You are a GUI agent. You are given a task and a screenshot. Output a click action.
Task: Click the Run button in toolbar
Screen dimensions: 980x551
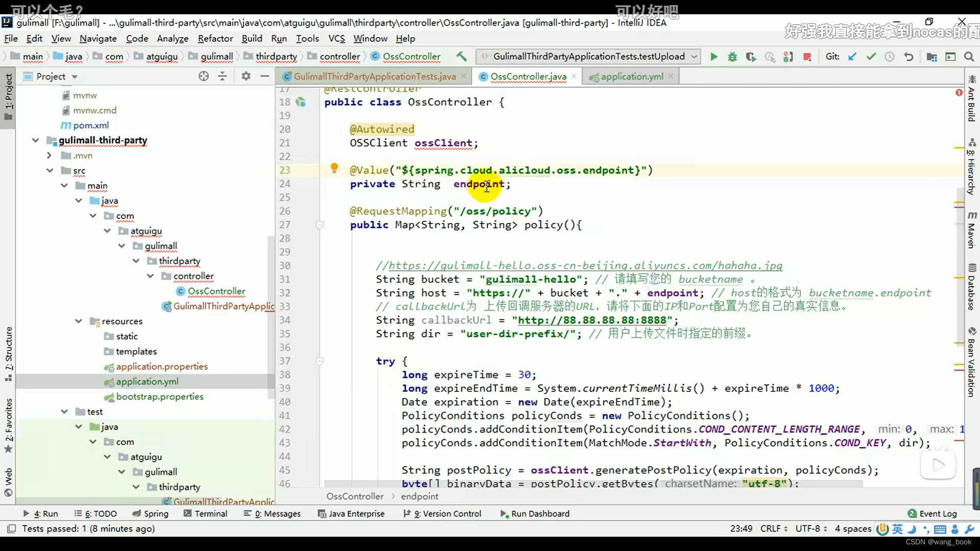pyautogui.click(x=714, y=57)
